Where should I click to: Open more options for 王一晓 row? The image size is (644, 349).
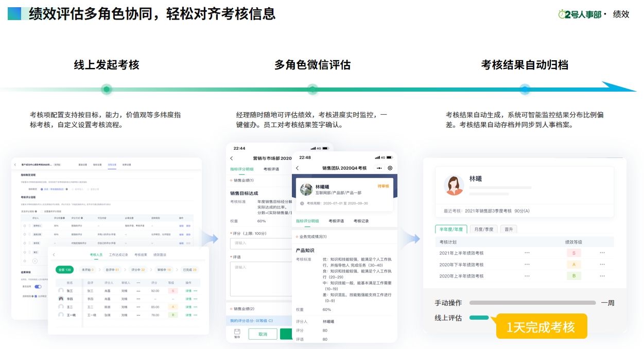195,315
